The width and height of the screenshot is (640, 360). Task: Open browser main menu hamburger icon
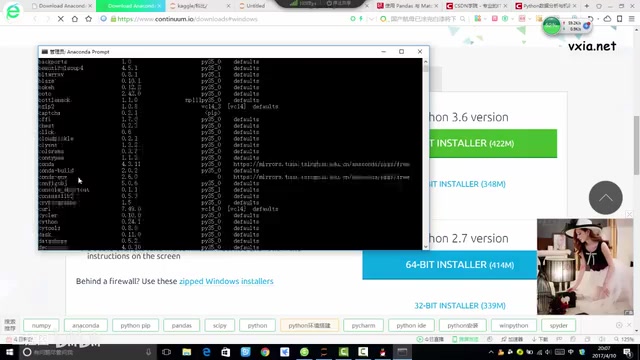[631, 19]
